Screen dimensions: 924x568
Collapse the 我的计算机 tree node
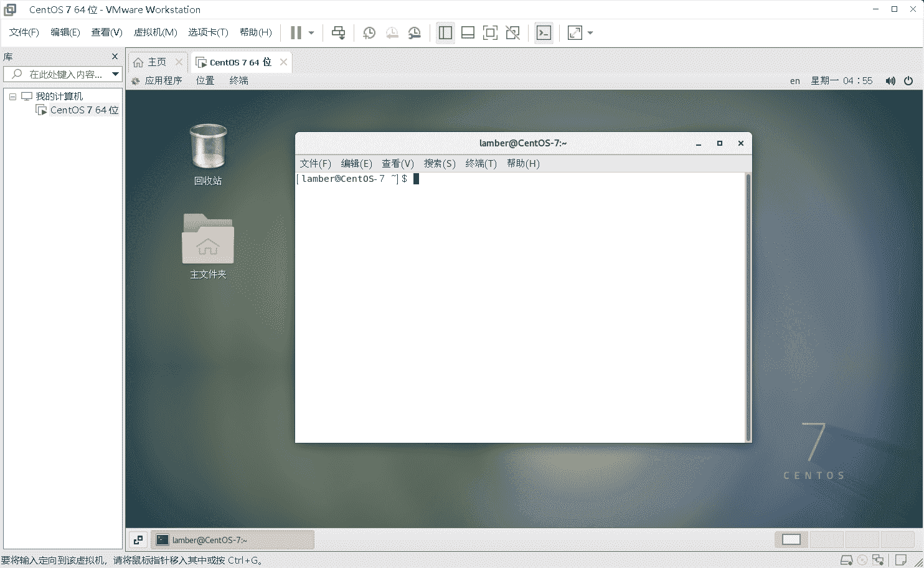tap(12, 97)
